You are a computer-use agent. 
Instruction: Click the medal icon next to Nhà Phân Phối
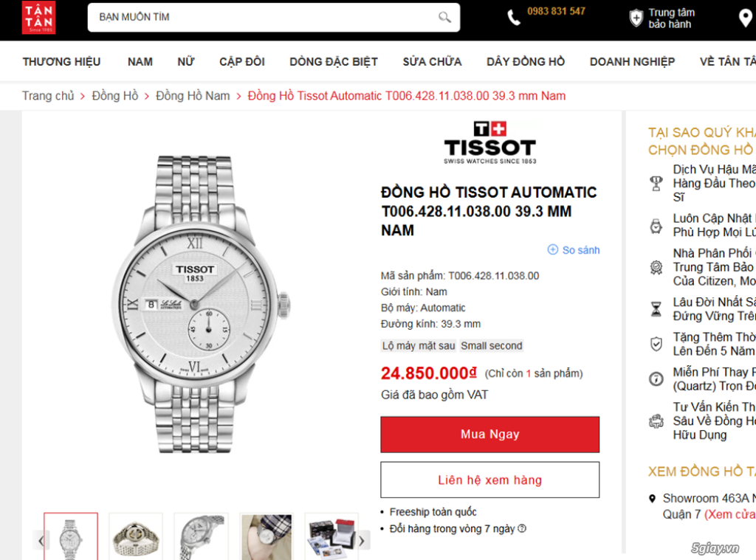(x=656, y=267)
